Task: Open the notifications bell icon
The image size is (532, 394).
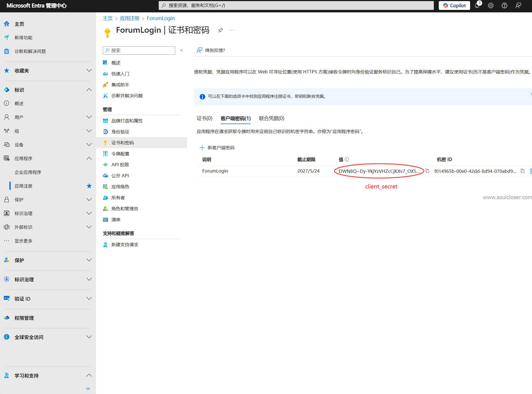Action: pyautogui.click(x=477, y=5)
